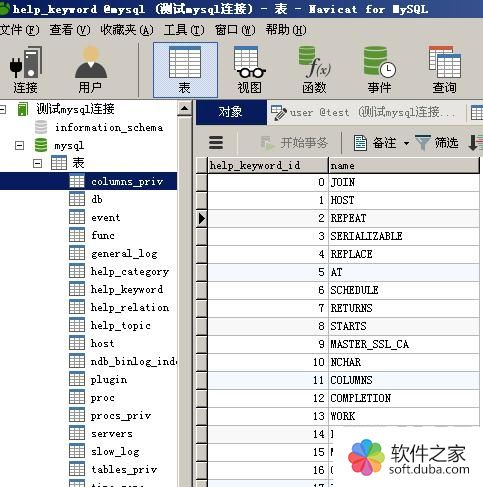This screenshot has height=487, width=483.
Task: Open the 窗口(W) menu
Action: click(x=235, y=30)
